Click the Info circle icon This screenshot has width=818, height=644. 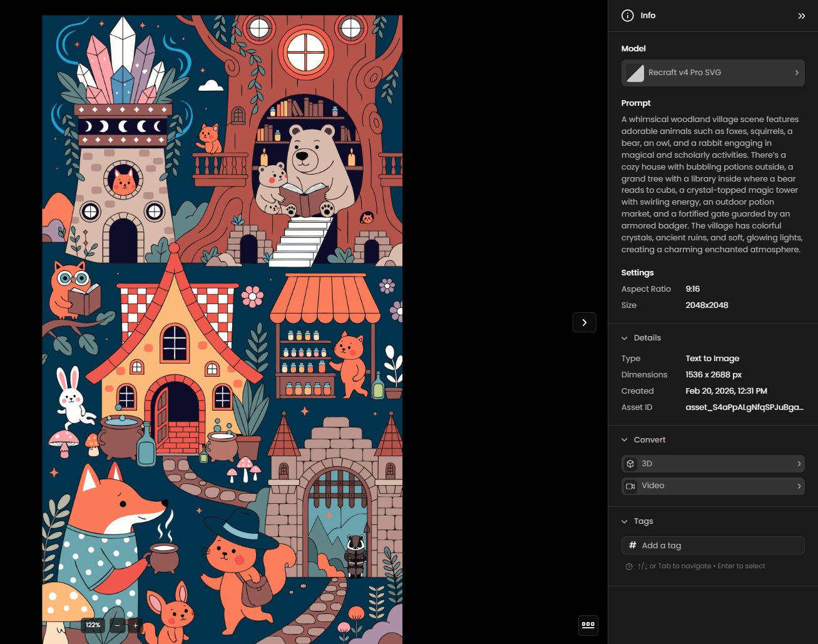[627, 16]
